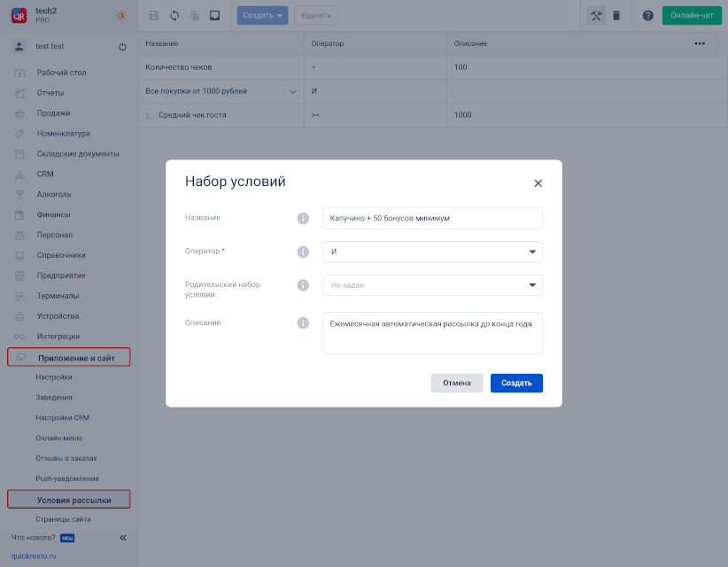The height and width of the screenshot is (567, 728).
Task: Click the info icon beside Оператор field
Action: [x=303, y=252]
